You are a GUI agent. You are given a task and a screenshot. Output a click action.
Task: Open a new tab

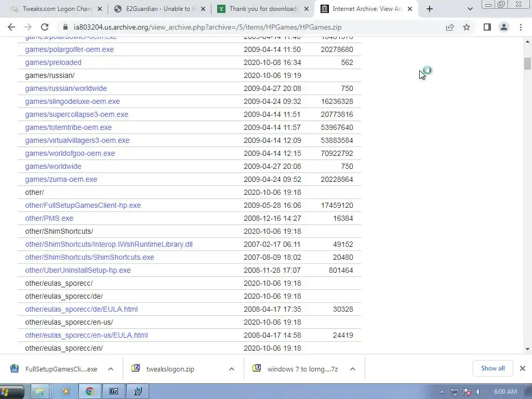(430, 9)
